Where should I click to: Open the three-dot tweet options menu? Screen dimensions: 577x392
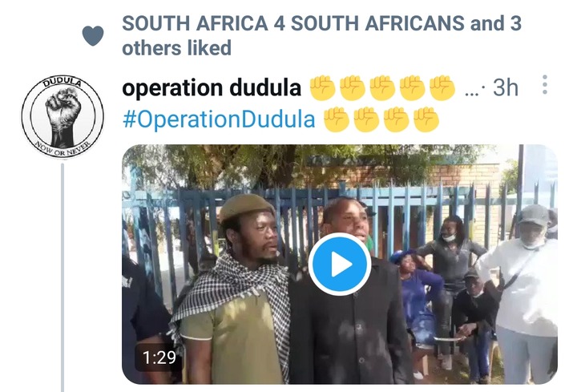coord(545,85)
